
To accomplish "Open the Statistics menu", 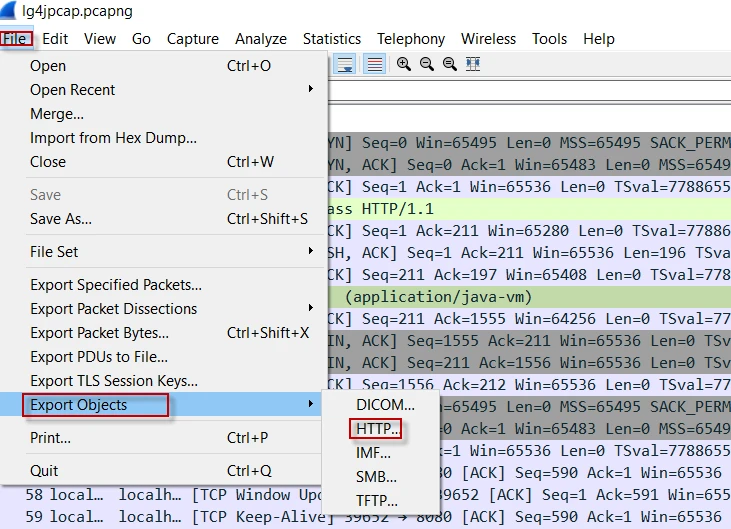I will coord(332,39).
